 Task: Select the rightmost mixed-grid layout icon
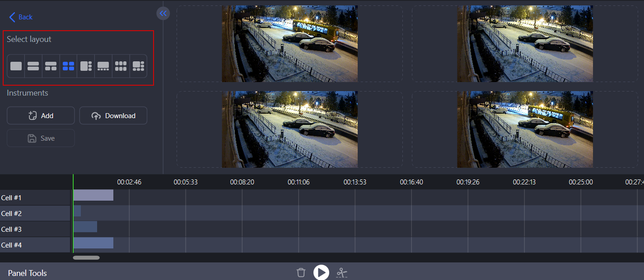(138, 66)
